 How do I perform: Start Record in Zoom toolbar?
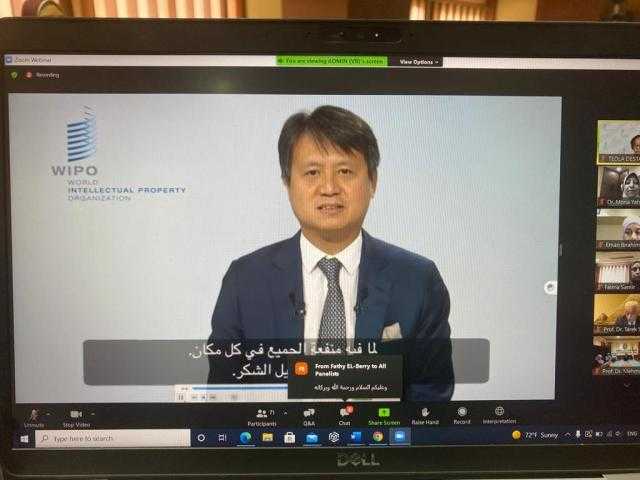pyautogui.click(x=462, y=416)
